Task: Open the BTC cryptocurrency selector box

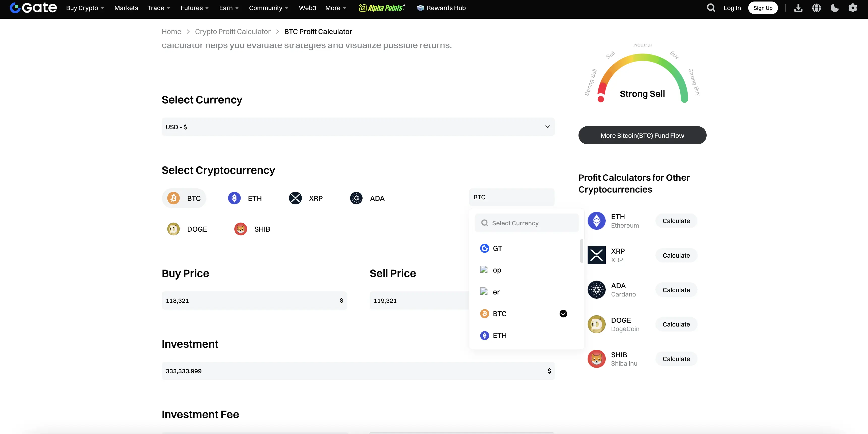Action: [511, 197]
